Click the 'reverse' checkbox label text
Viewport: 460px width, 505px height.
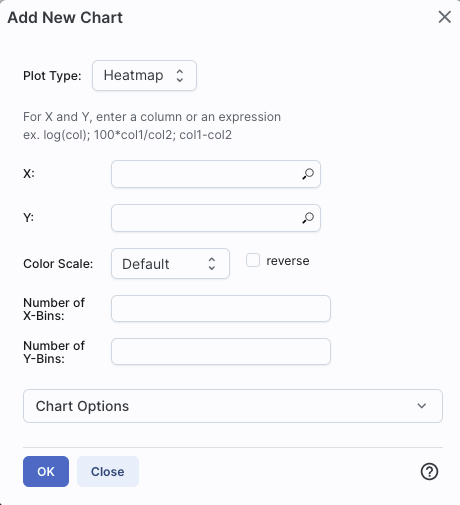click(288, 261)
